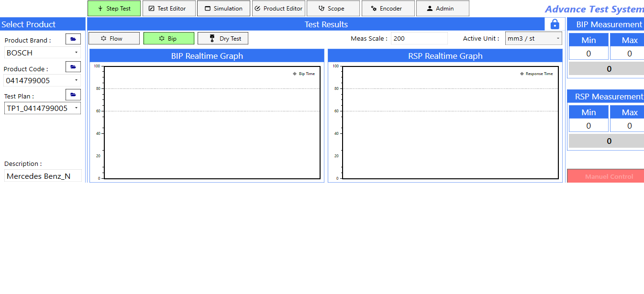Screen dimensions: 644x294
Task: Open folder icon next to Product Brand
Action: [x=73, y=39]
